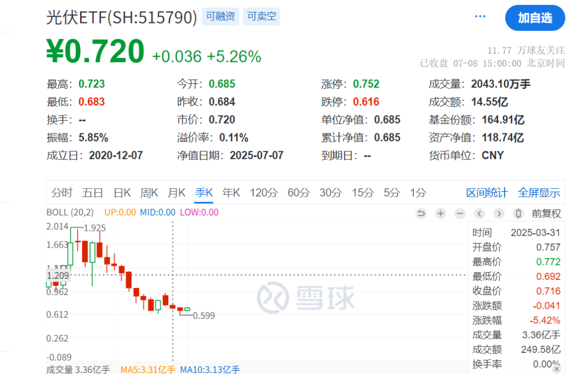Click the 可融资 tag

coord(220,16)
